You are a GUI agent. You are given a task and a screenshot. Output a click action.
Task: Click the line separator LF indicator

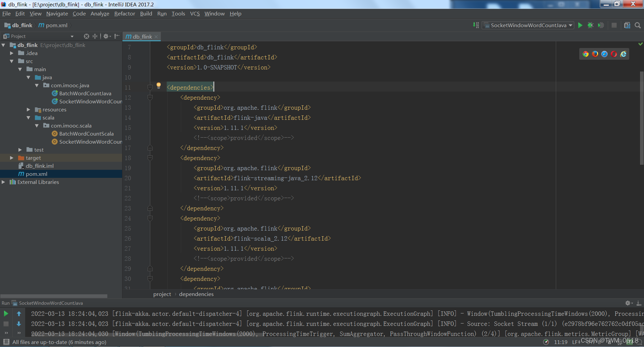(575, 342)
